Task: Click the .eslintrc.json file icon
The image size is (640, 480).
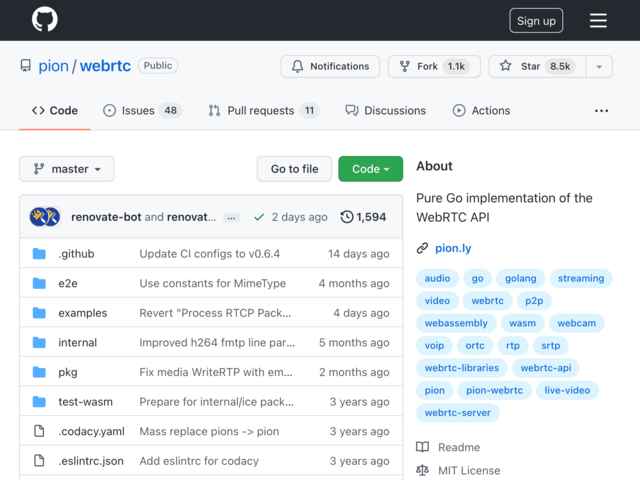Action: click(39, 460)
